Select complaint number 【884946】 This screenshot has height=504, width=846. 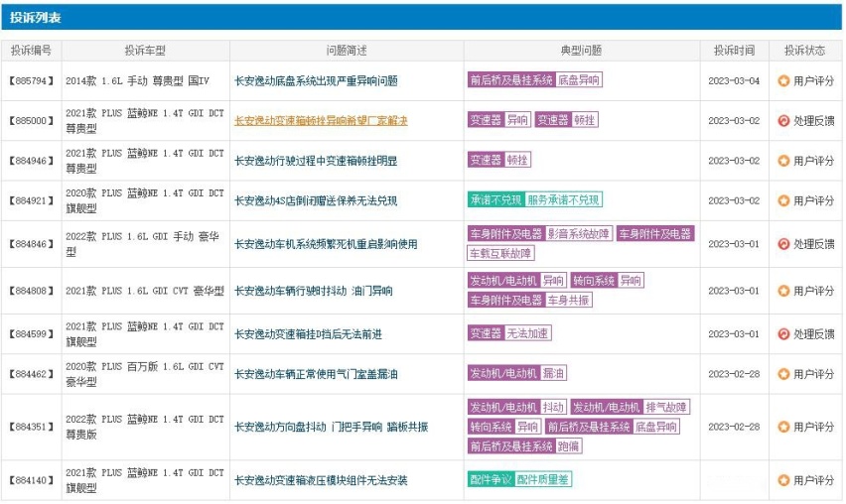point(32,161)
